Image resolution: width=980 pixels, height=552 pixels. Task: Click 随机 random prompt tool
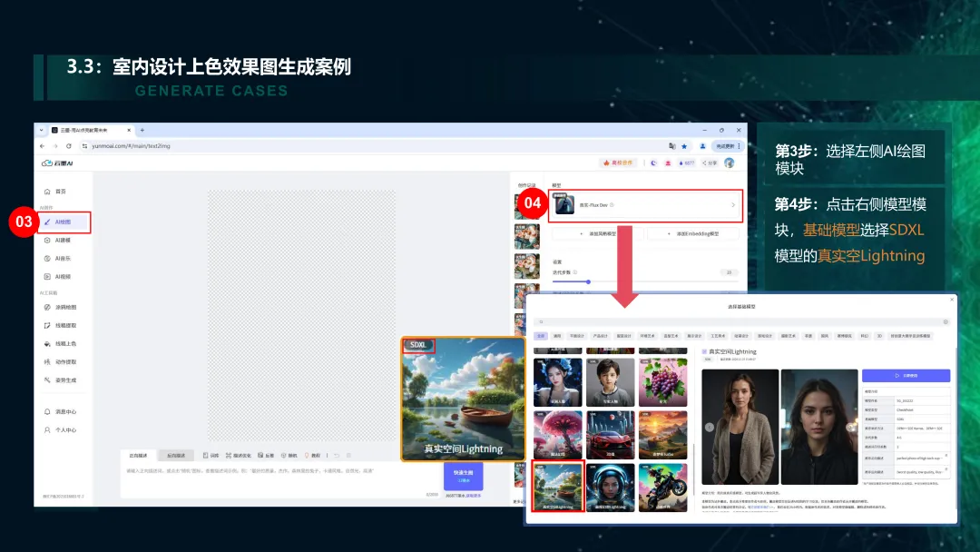click(x=289, y=455)
